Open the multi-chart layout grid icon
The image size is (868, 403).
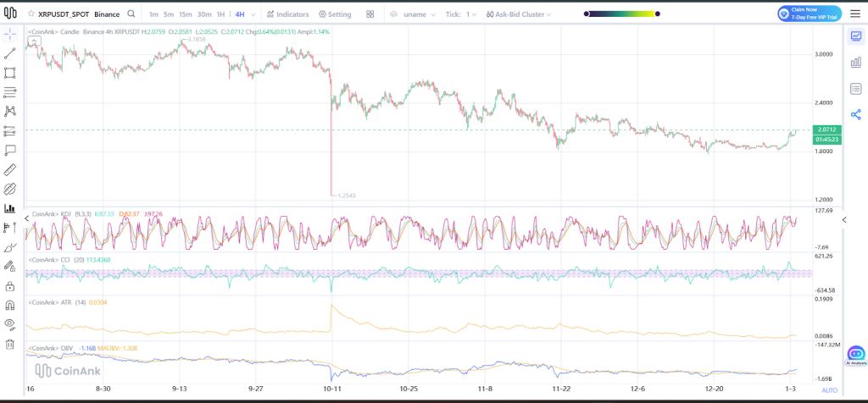pos(370,14)
